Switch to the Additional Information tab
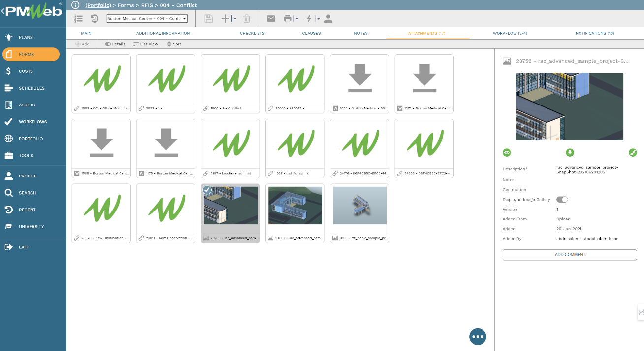 click(x=163, y=33)
